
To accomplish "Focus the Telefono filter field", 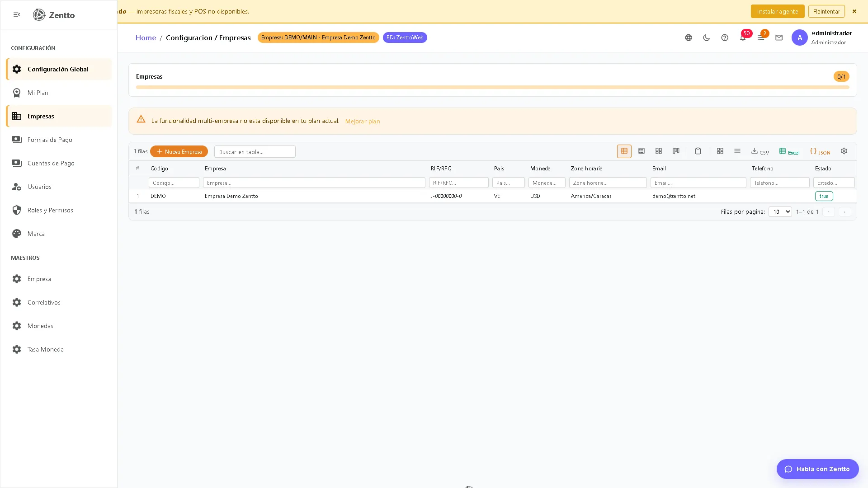I will pos(780,183).
